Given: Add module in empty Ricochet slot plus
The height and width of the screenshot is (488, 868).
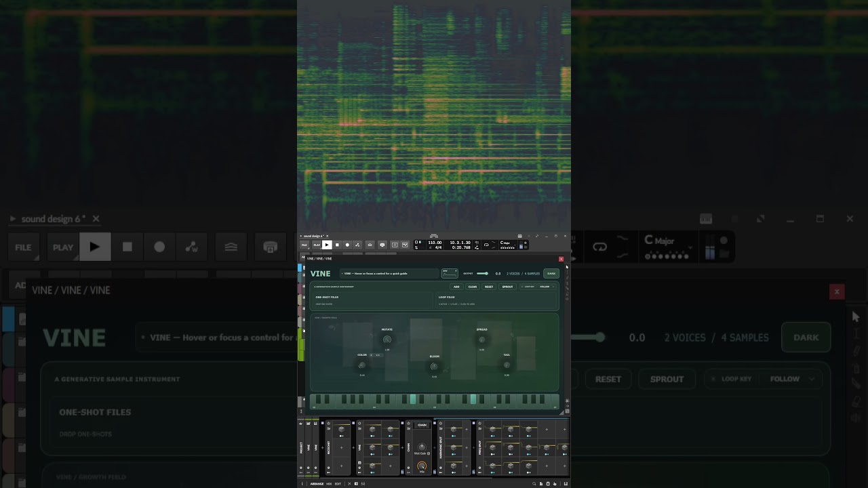Looking at the screenshot, I should tap(341, 447).
